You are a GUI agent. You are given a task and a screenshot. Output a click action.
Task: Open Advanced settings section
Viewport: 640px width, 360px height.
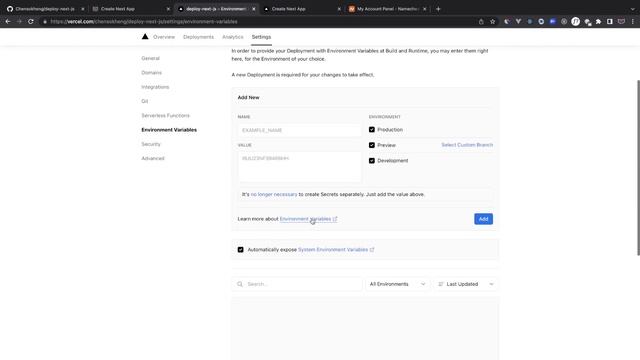point(153,158)
